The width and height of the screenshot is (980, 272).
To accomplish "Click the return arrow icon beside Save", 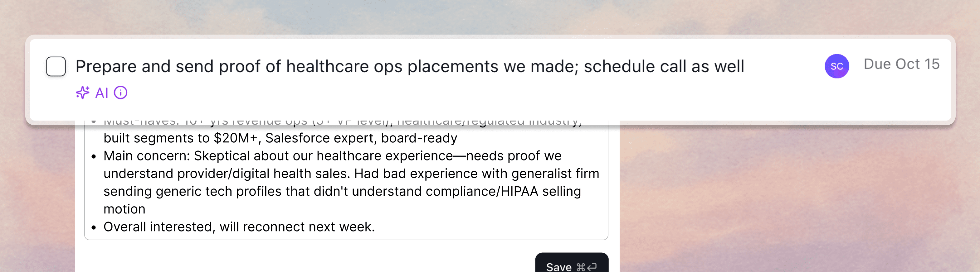I will click(x=593, y=267).
